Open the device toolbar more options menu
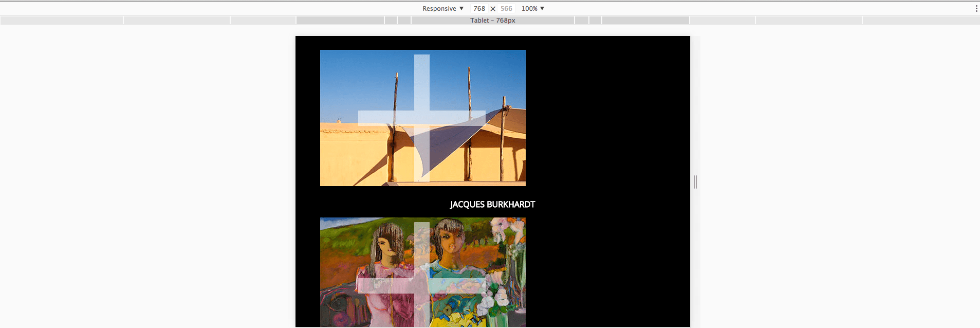The height and width of the screenshot is (328, 980). point(976,8)
